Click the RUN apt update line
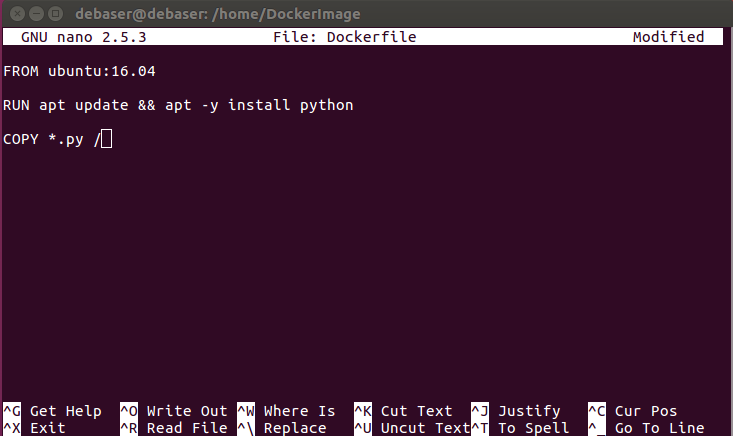The image size is (733, 436). tap(178, 105)
